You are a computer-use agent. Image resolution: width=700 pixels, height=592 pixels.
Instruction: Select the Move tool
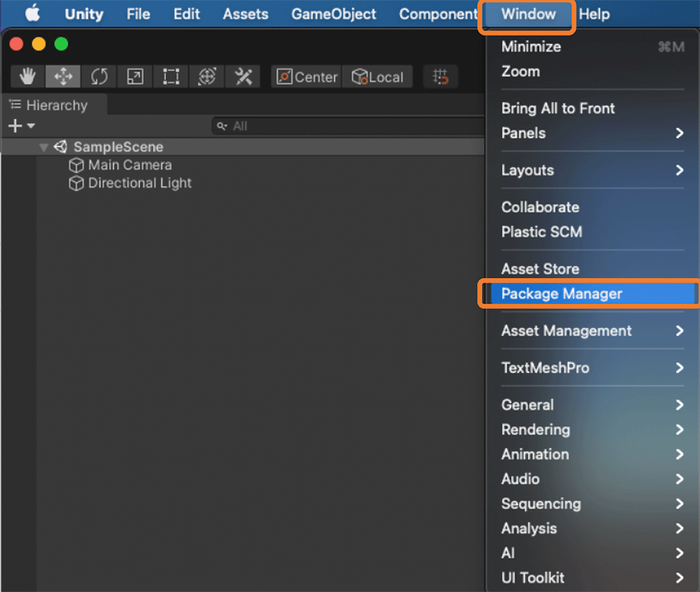tap(62, 76)
